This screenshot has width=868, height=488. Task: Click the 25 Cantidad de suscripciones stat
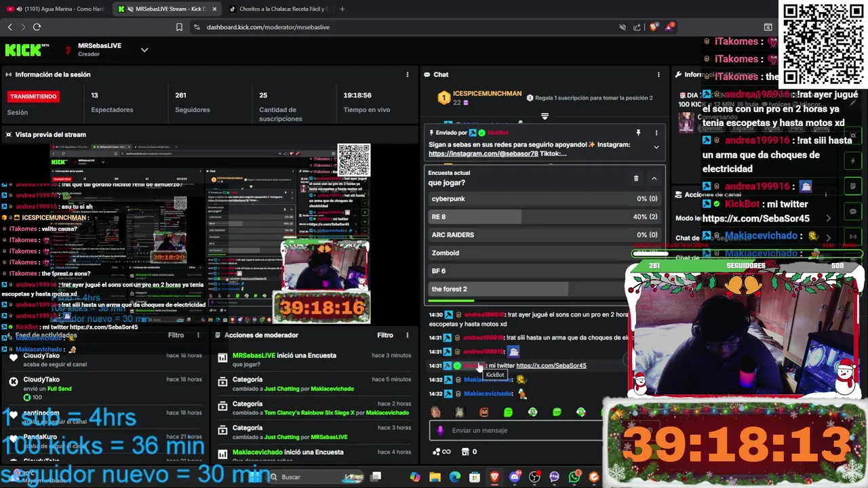pyautogui.click(x=281, y=106)
